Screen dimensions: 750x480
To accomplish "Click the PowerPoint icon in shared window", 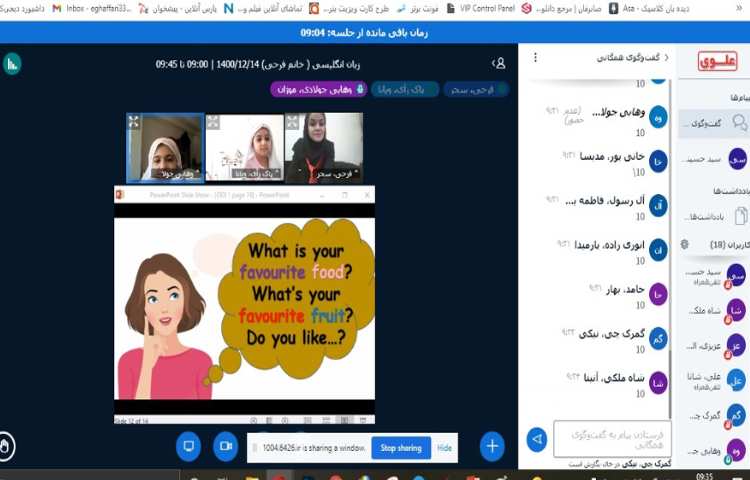I will click(119, 194).
